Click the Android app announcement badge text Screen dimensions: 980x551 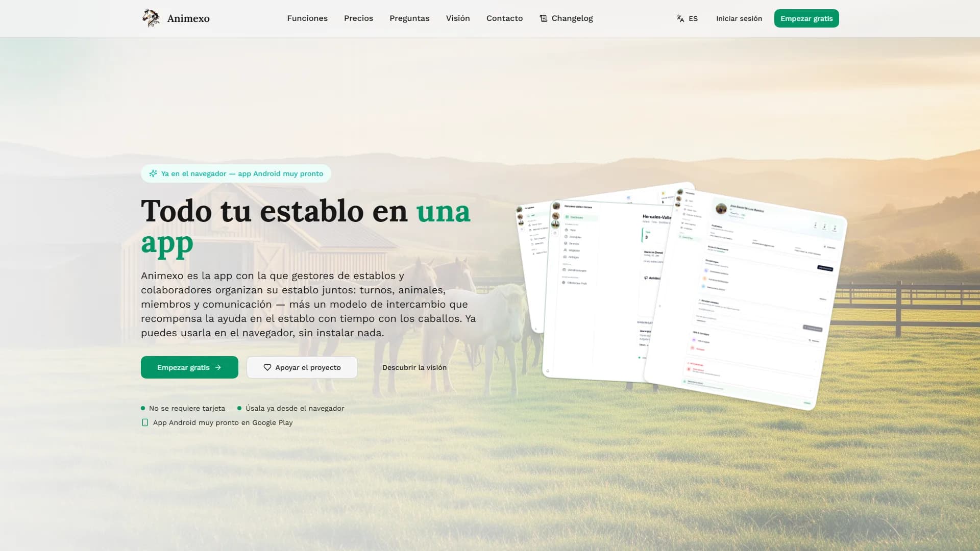click(x=242, y=173)
